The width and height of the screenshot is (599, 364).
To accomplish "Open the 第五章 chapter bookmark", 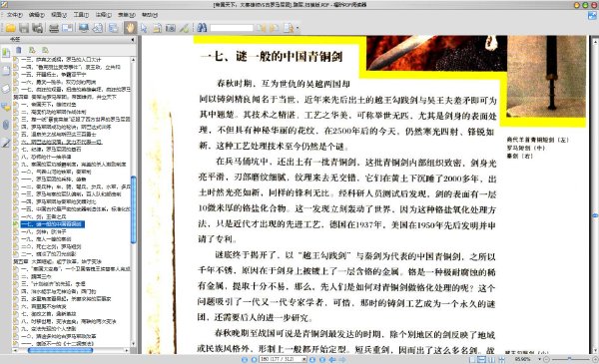I will coord(57,261).
